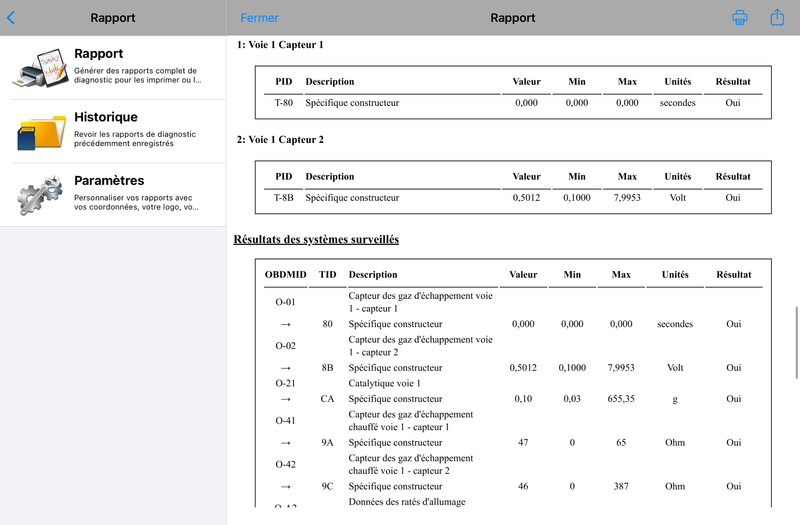Click the 7,9953 Max value in Capteur 2 table
This screenshot has height=525, width=800.
point(627,197)
